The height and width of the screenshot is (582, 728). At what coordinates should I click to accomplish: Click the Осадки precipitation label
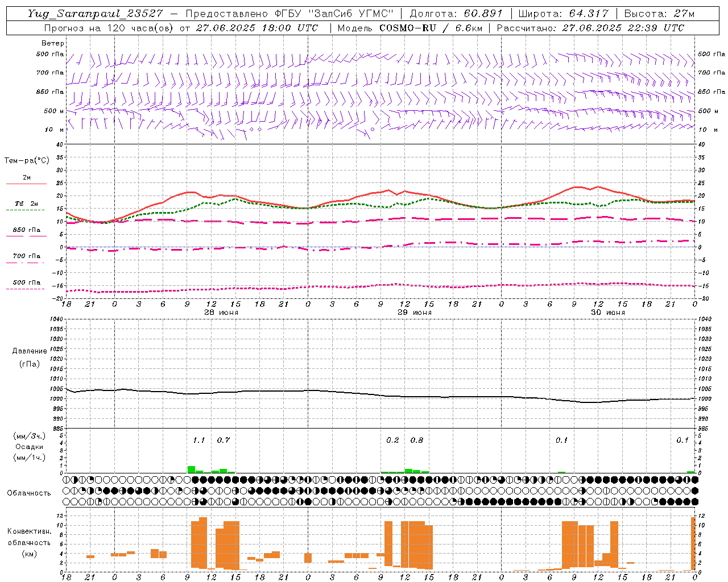(x=30, y=447)
